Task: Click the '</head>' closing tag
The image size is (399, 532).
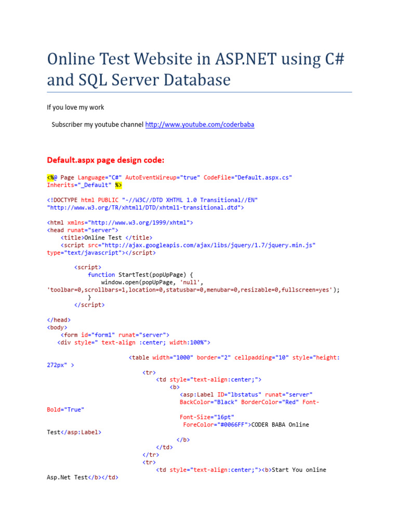Action: (59, 320)
